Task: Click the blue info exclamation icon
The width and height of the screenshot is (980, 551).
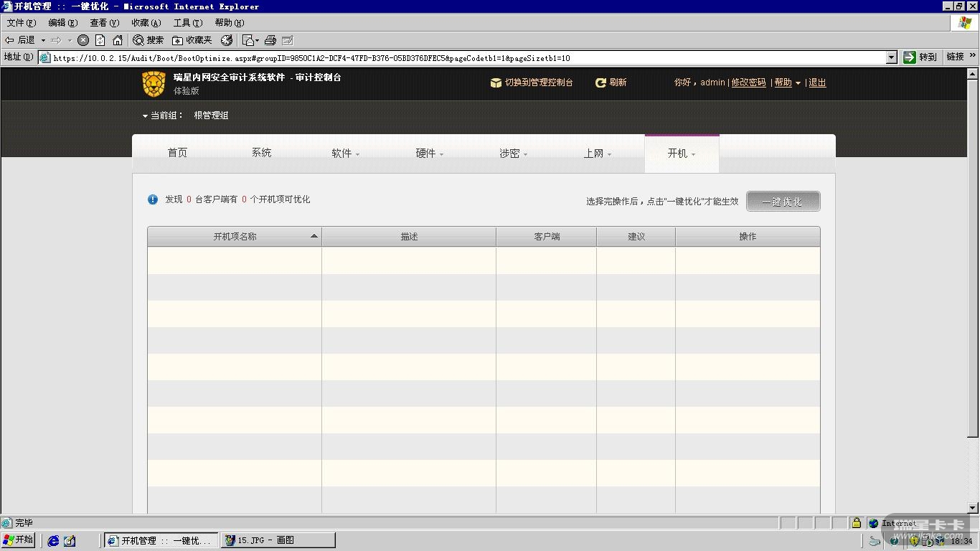Action: coord(153,199)
